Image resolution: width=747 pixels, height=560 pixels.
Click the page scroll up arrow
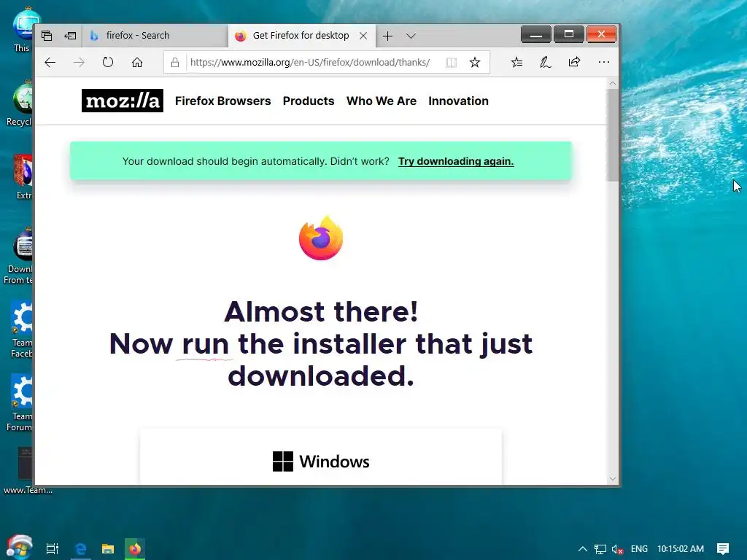coord(613,83)
